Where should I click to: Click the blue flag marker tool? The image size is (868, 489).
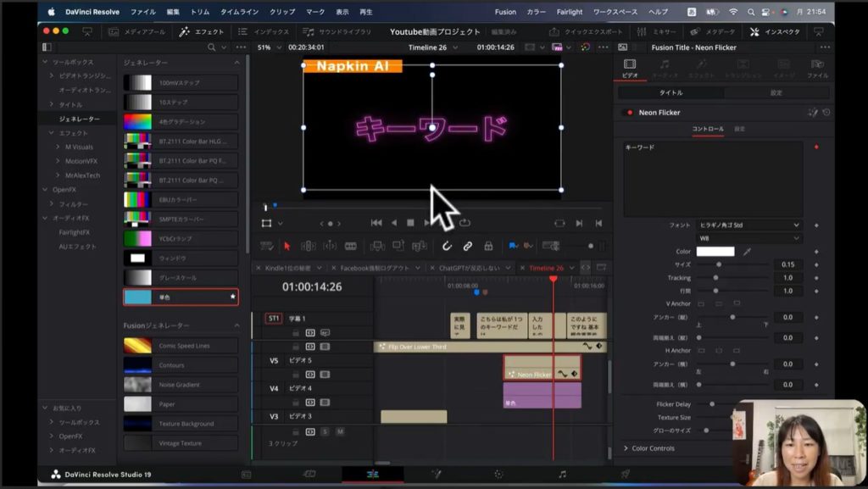pyautogui.click(x=513, y=246)
